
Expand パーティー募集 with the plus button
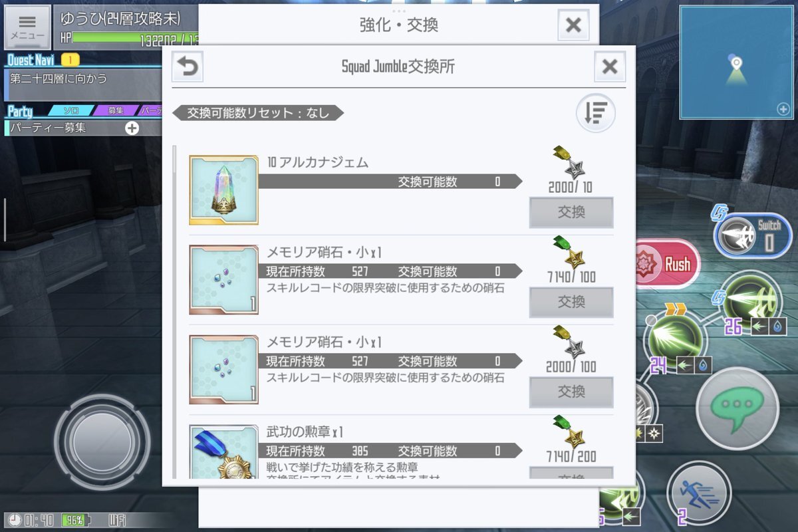coord(132,128)
